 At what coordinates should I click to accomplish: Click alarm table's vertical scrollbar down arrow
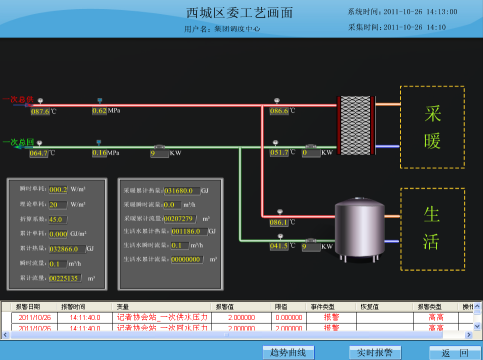[477, 326]
